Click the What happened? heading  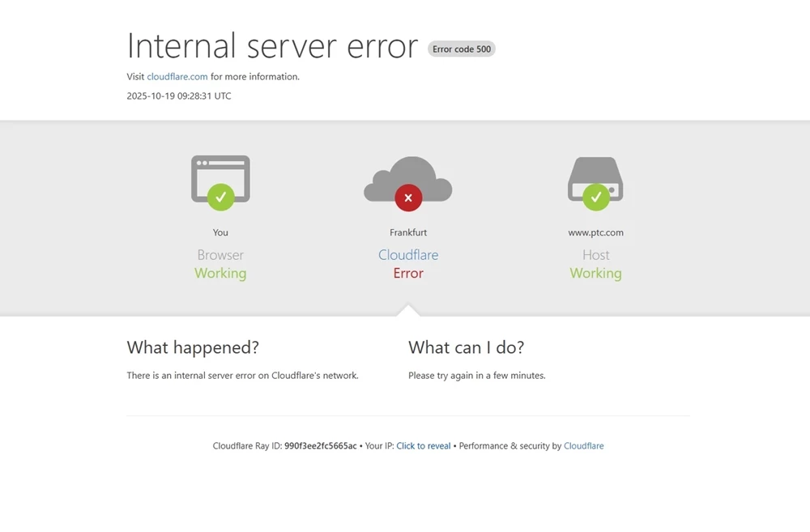(193, 347)
